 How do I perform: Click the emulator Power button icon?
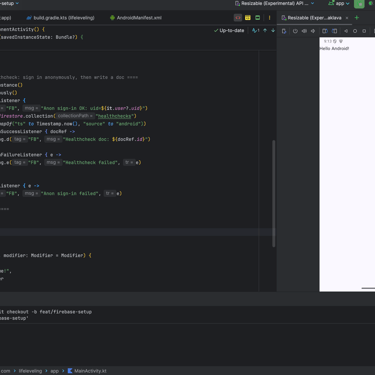click(295, 31)
